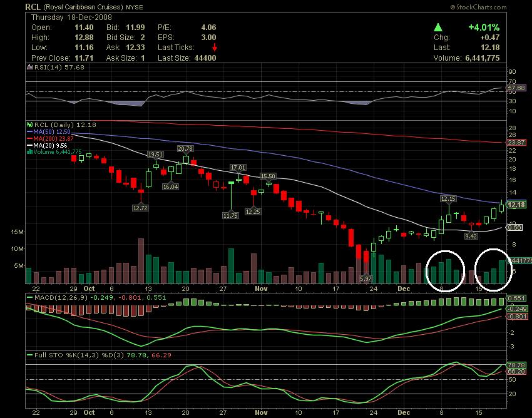Click the 0.551 MACD histogram tag

[x=517, y=298]
